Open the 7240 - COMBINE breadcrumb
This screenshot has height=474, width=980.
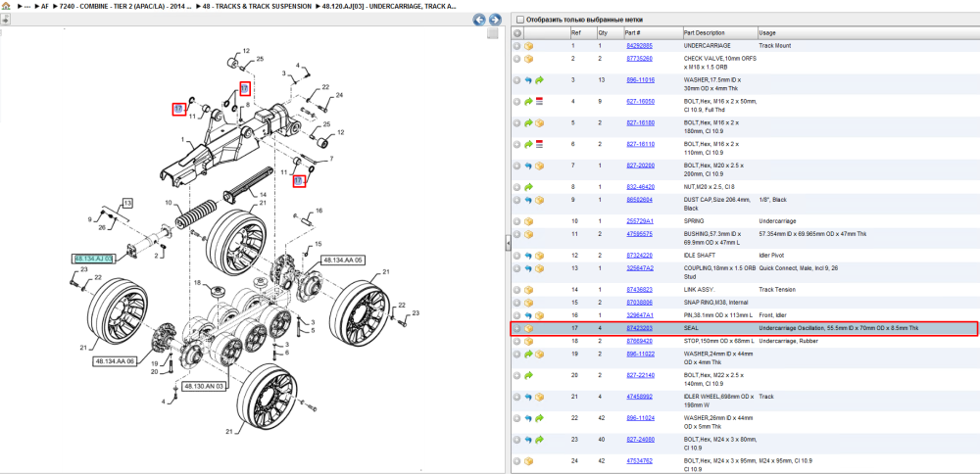125,5
